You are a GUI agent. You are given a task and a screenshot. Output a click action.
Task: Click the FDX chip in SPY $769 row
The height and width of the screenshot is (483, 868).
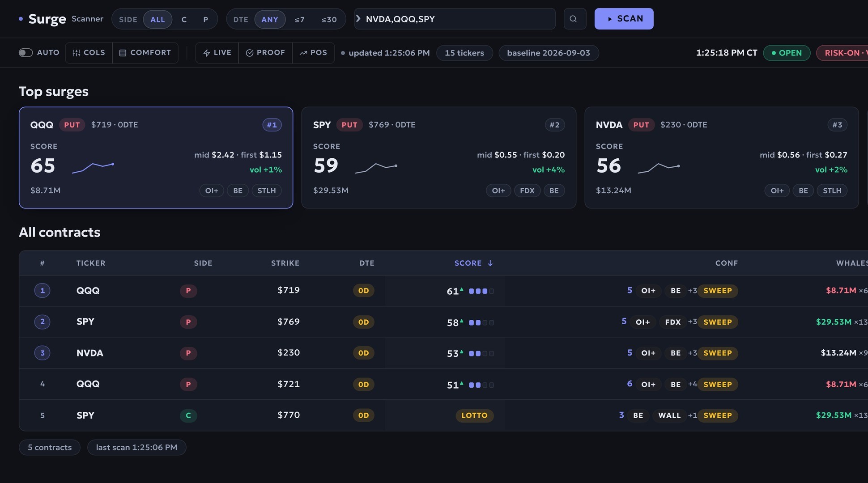[x=673, y=322]
